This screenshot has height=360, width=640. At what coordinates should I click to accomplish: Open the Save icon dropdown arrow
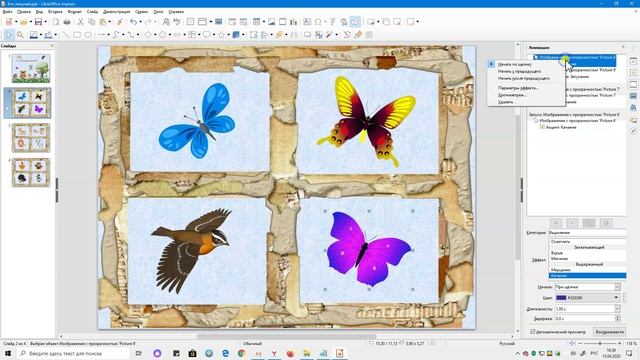click(x=45, y=22)
